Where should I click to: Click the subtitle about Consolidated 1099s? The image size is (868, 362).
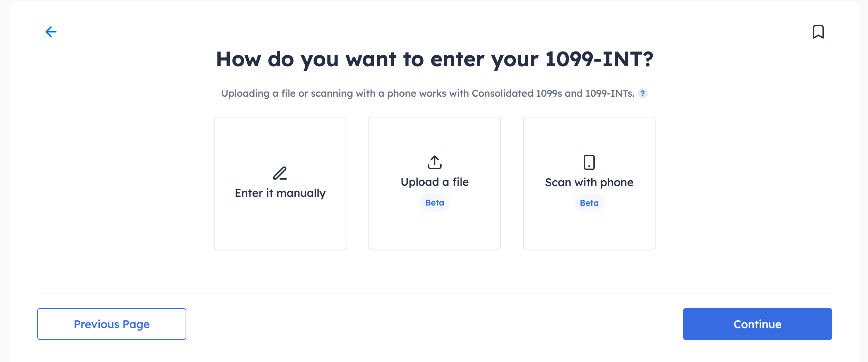427,93
